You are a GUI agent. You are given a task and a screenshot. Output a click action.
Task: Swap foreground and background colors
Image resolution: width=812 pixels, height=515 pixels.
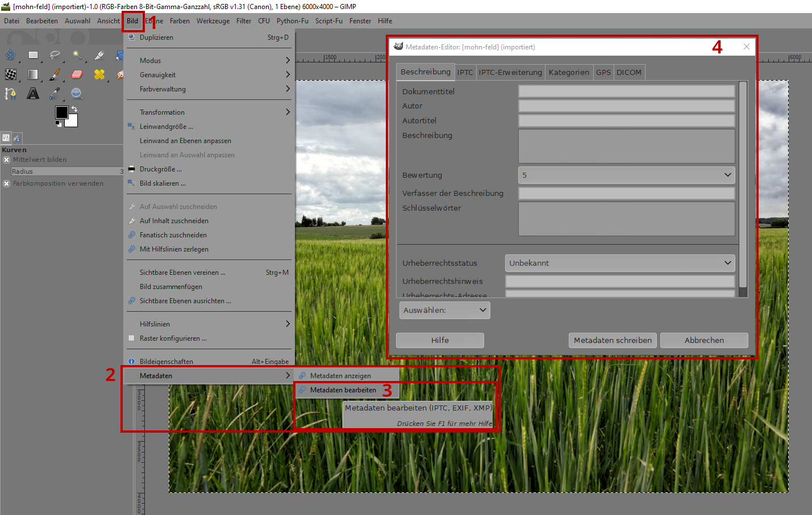point(74,109)
